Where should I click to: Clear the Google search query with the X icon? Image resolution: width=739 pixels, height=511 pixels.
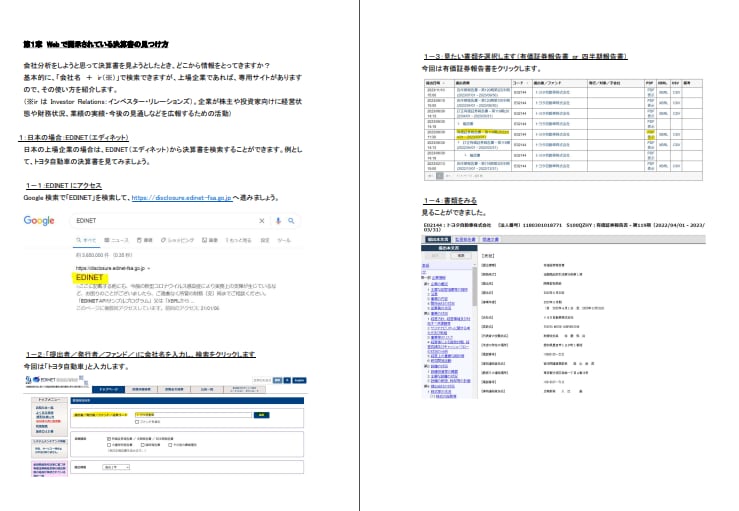coord(262,221)
